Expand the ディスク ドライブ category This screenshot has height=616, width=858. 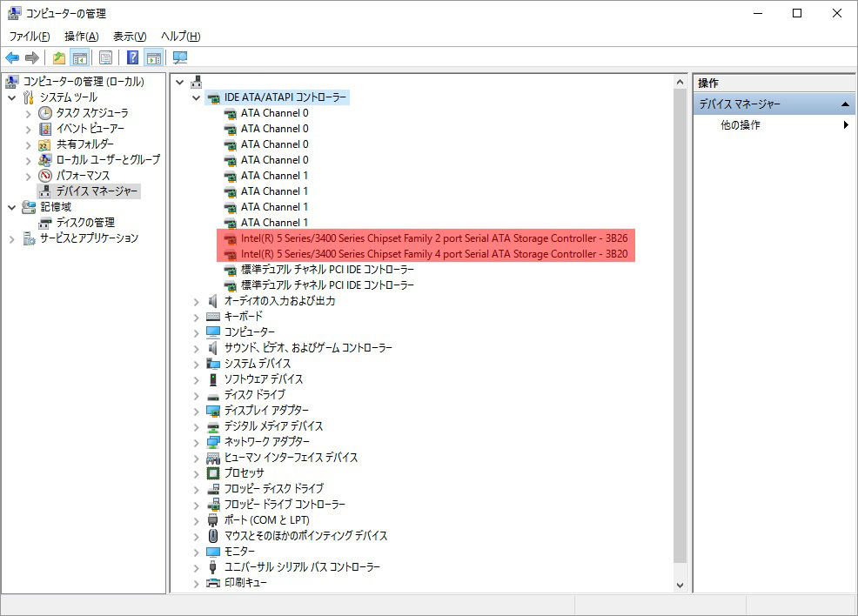pyautogui.click(x=196, y=396)
